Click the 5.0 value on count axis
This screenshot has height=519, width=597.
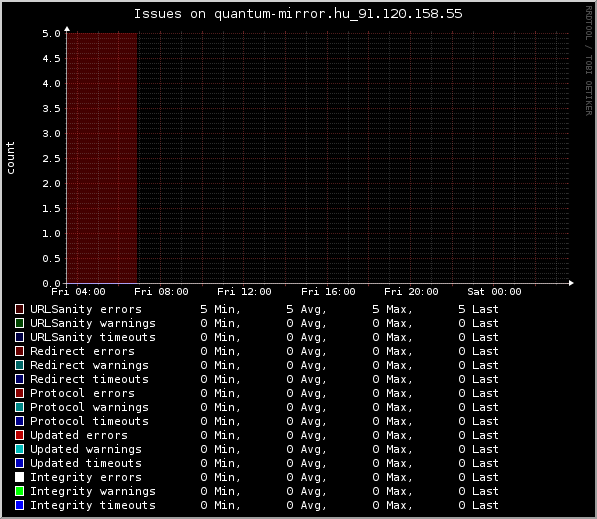tap(51, 34)
